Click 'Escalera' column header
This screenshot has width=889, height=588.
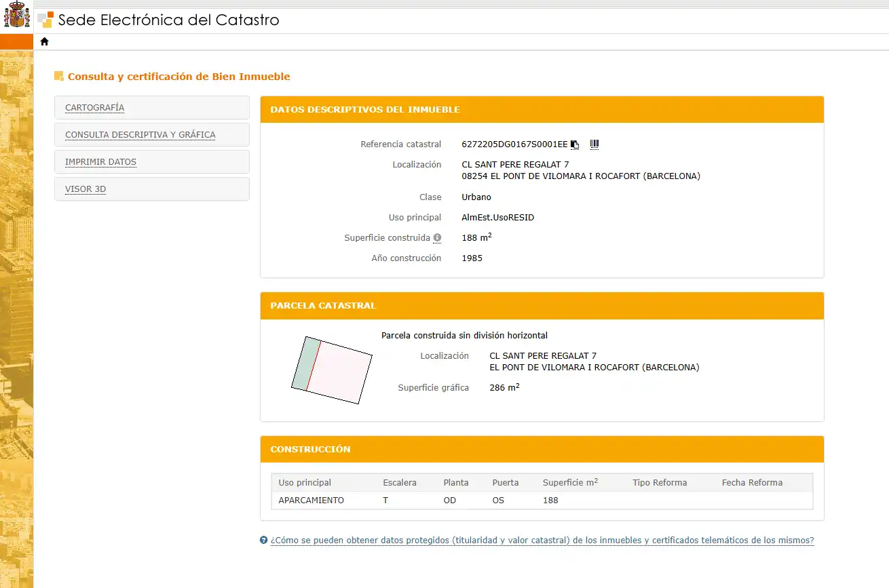pyautogui.click(x=400, y=483)
